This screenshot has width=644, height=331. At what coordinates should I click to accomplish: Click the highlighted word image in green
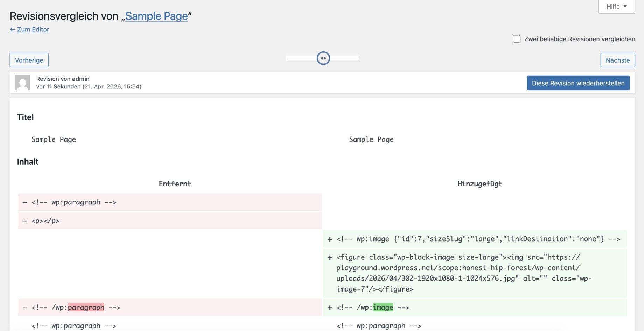point(383,308)
